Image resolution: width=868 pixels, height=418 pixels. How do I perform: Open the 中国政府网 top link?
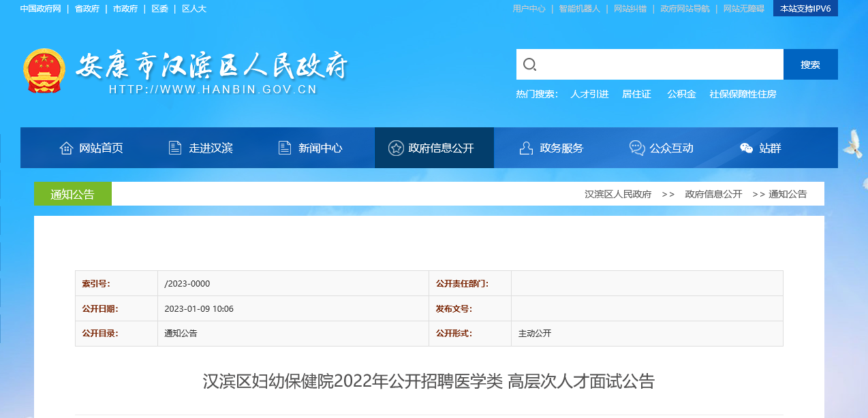pyautogui.click(x=40, y=9)
